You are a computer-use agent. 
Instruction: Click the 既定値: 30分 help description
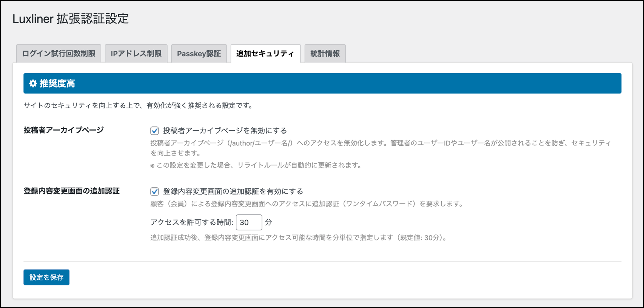tap(298, 238)
